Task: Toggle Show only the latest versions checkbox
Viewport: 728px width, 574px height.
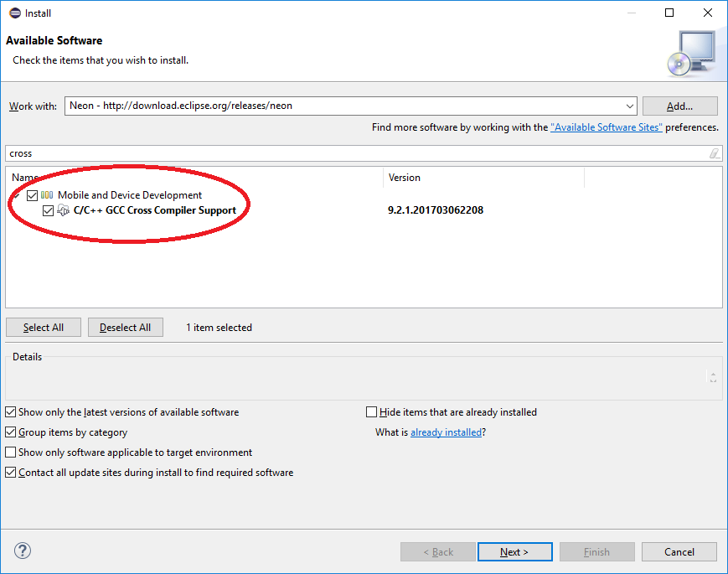Action: click(x=10, y=412)
